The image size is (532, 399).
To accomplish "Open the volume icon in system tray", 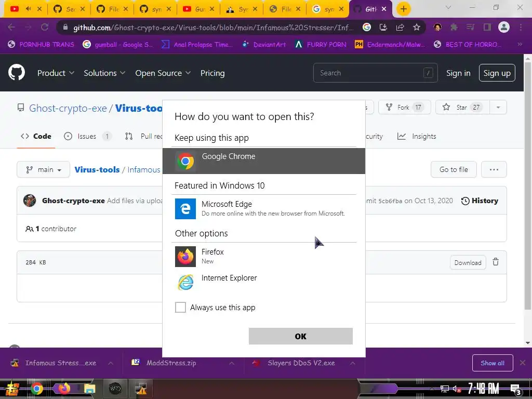I will point(457,389).
